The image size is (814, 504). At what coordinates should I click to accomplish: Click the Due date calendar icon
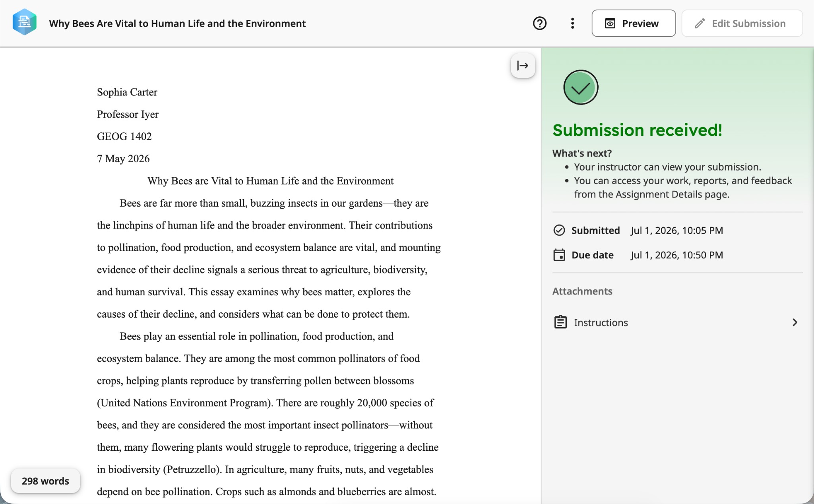[559, 255]
